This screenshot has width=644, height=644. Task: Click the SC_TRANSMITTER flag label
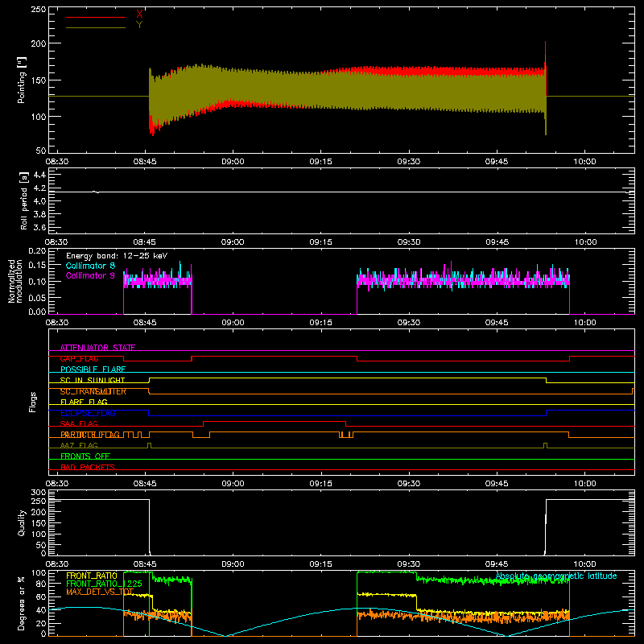93,391
